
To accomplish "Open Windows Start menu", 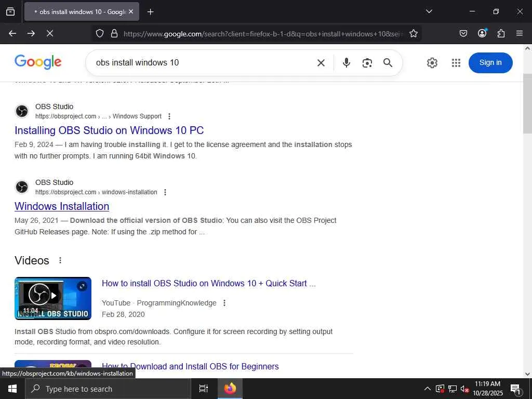I will [x=12, y=389].
